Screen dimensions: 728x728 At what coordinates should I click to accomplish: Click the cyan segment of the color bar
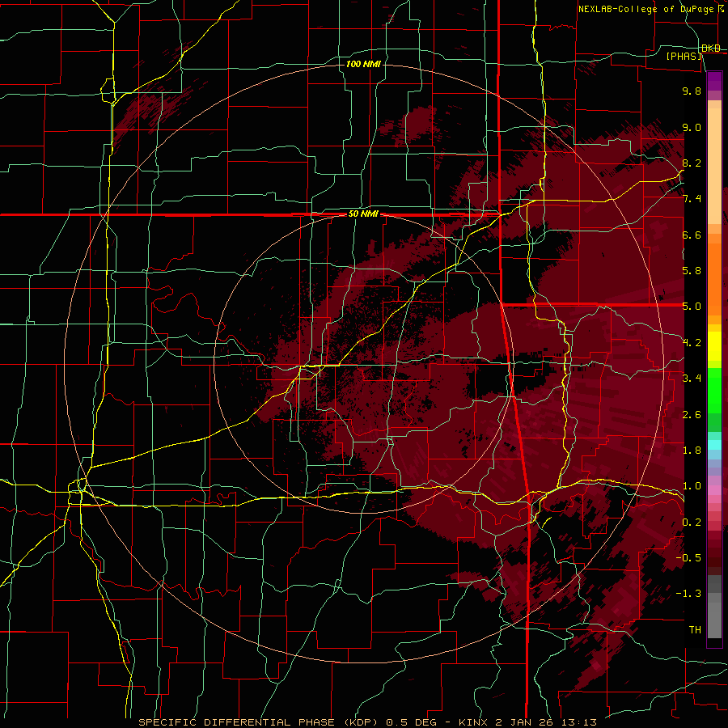point(714,445)
